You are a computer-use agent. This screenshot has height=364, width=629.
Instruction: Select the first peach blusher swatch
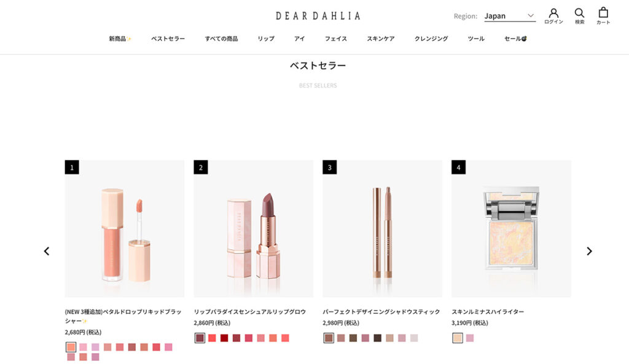[x=71, y=347]
